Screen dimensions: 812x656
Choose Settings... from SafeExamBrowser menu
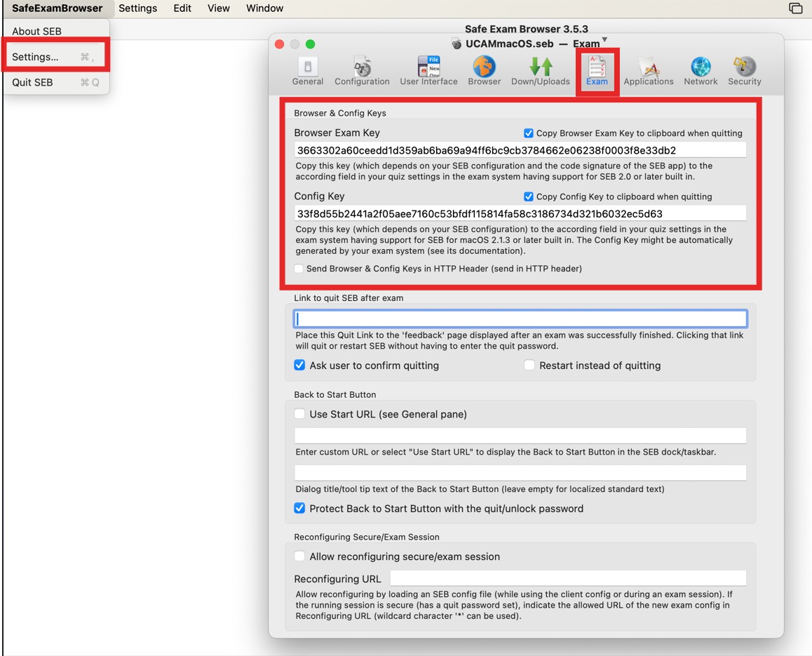click(35, 57)
